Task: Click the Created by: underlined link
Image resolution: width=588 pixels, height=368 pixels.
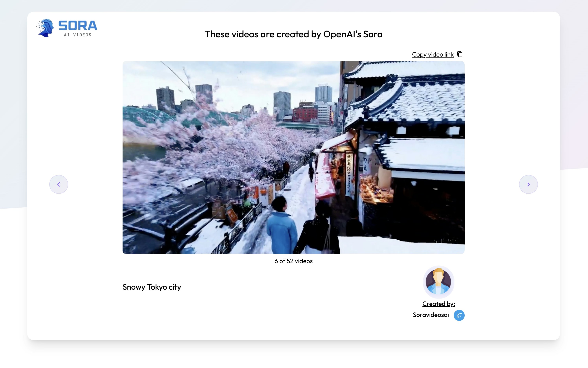Action: 439,304
